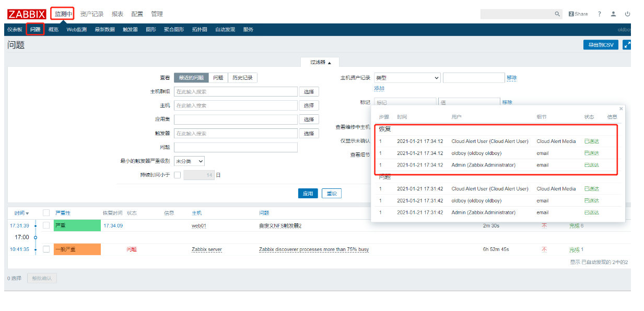
Task: Select the 历史记录 view option
Action: [243, 78]
